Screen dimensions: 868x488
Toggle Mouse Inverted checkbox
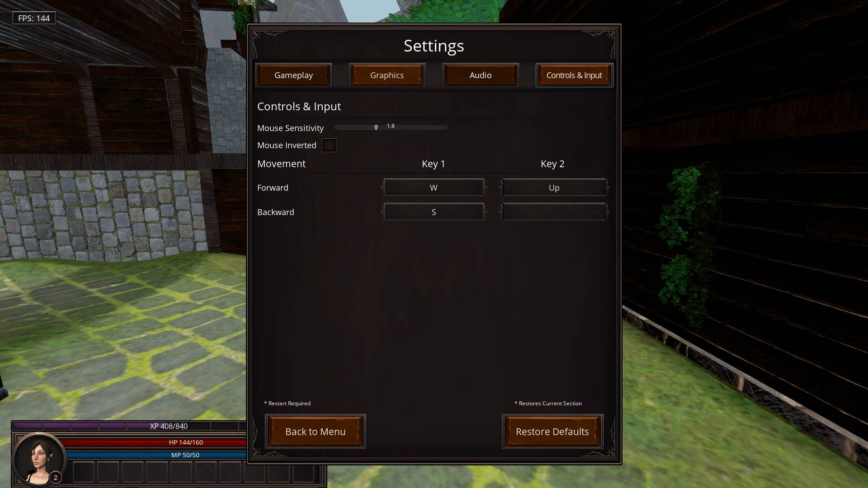[329, 145]
